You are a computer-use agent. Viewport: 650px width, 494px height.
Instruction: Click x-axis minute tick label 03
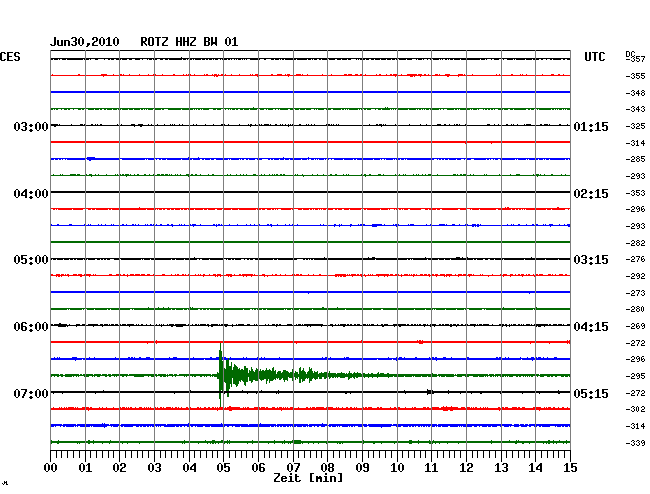[154, 468]
